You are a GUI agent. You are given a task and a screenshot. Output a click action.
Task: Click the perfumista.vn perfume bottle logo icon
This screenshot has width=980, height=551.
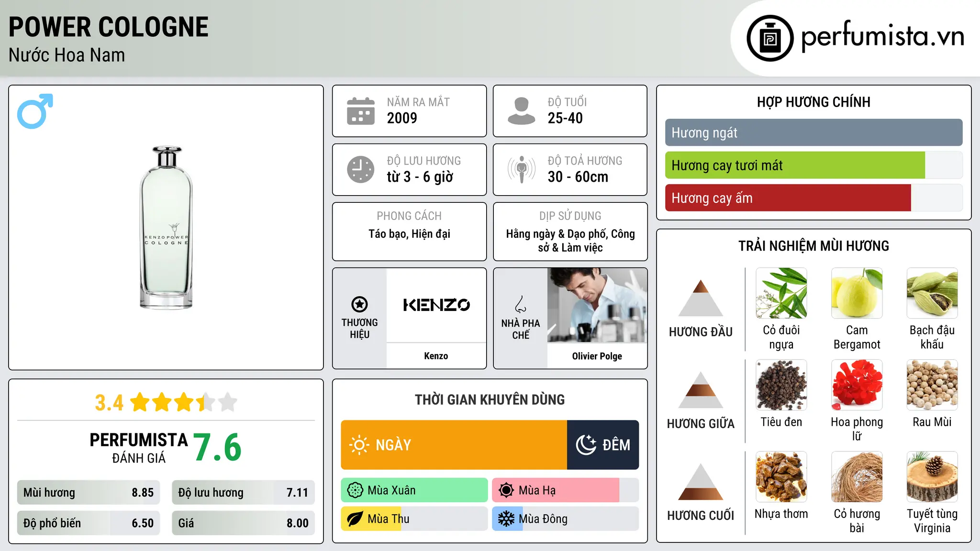click(770, 38)
